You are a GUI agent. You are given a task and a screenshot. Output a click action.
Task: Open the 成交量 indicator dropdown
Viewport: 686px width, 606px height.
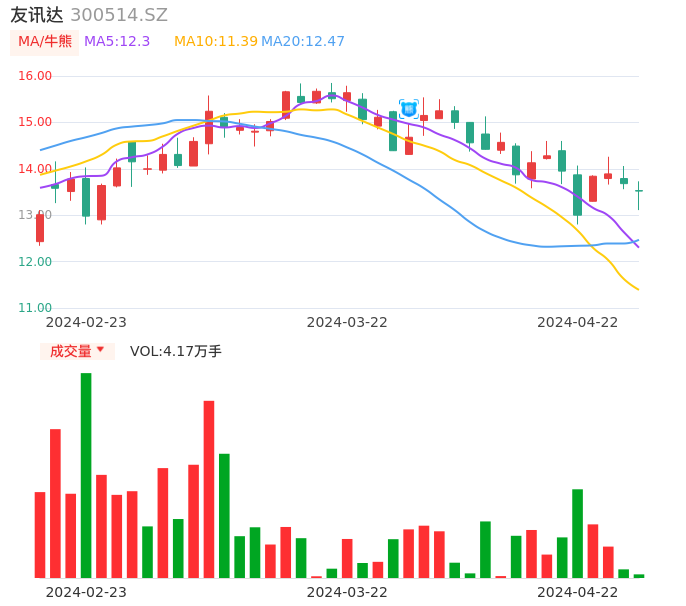coord(77,351)
